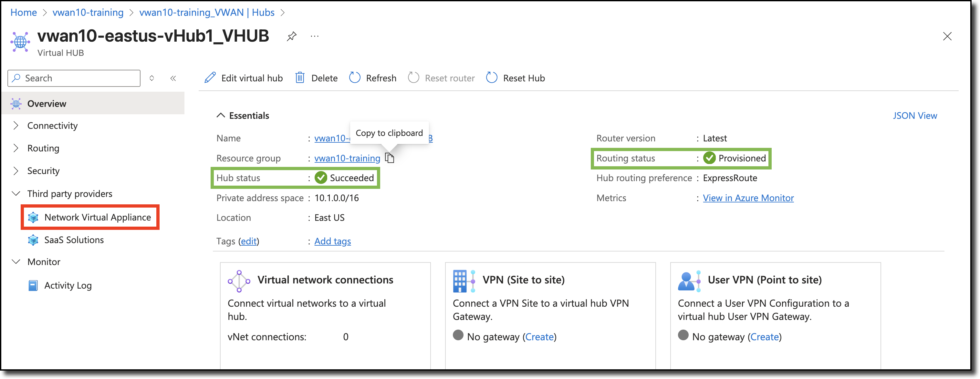Click View in Azure Monitor link

[748, 198]
